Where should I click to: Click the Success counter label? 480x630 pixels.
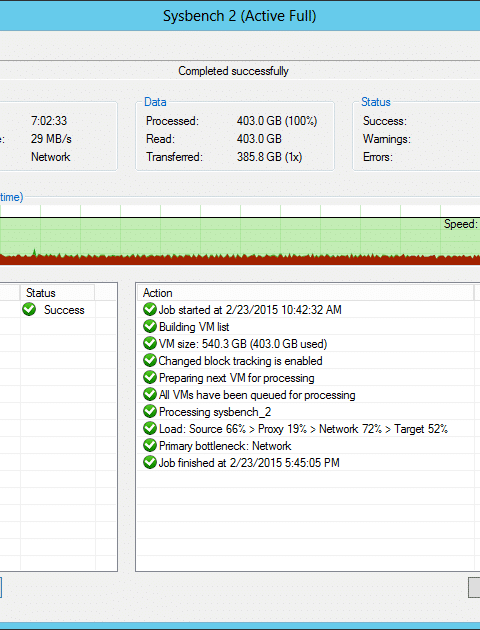coord(384,121)
